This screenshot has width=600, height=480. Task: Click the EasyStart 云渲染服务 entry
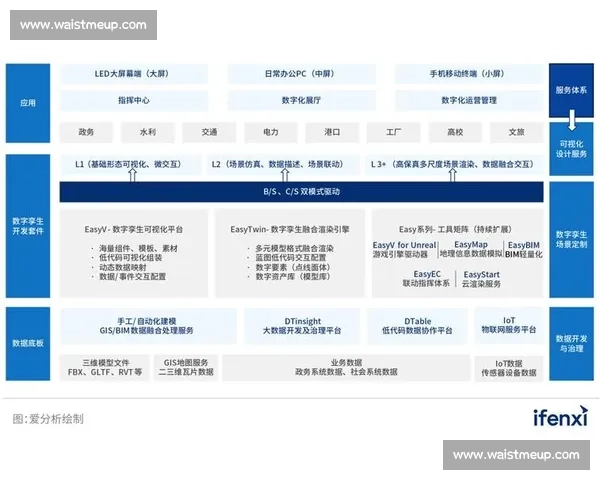coord(481,279)
